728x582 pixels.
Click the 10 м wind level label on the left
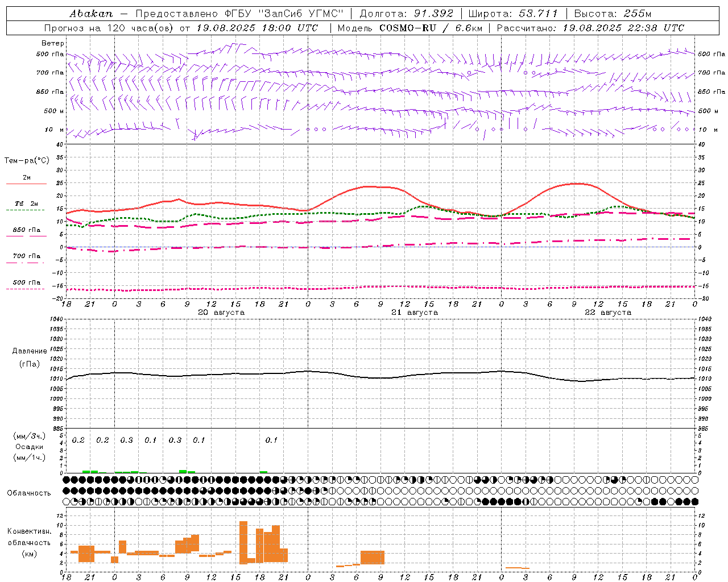54,130
